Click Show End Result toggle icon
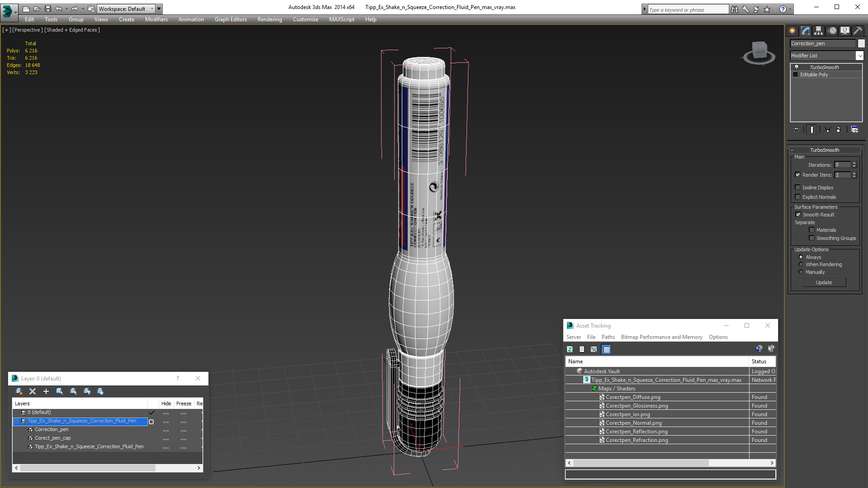The height and width of the screenshot is (488, 868). (812, 130)
